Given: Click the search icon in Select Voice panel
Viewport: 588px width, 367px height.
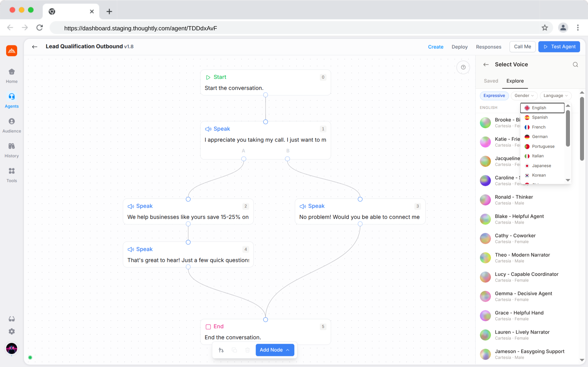Looking at the screenshot, I should pos(575,65).
